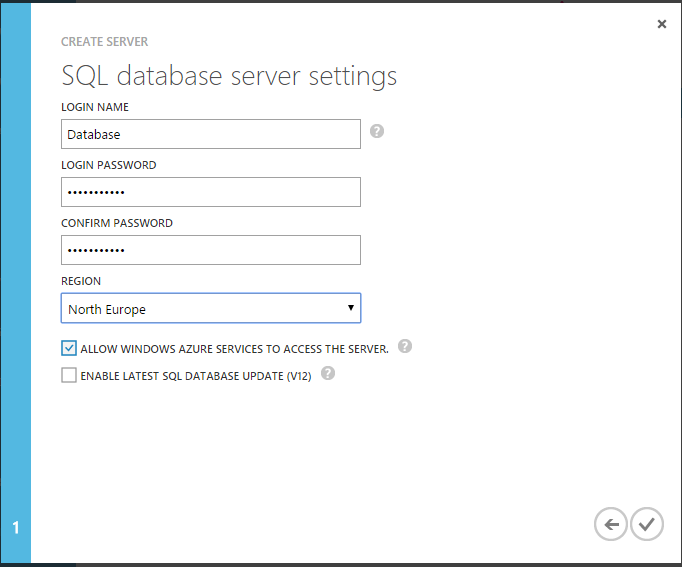Click into the Confirm Password field
The width and height of the screenshot is (682, 567).
coord(211,250)
